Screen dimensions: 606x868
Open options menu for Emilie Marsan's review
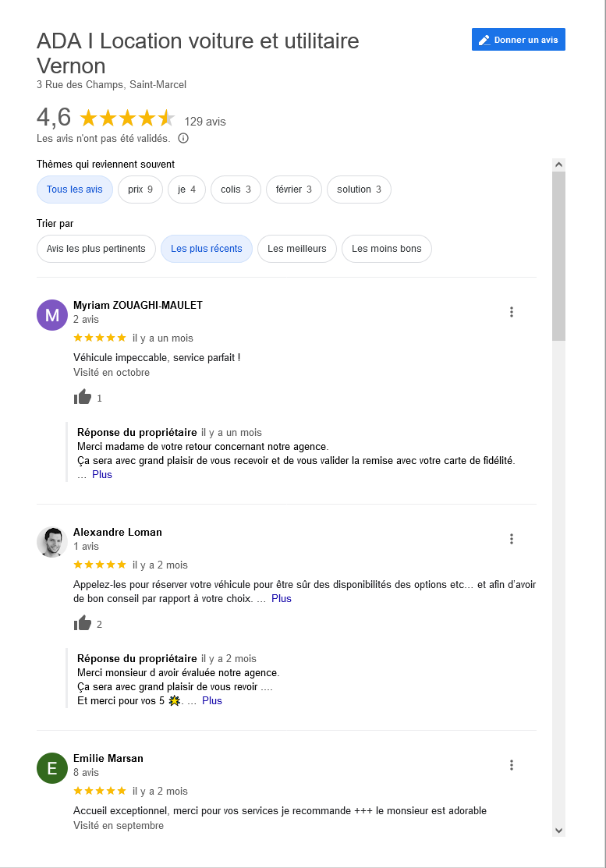(x=512, y=765)
